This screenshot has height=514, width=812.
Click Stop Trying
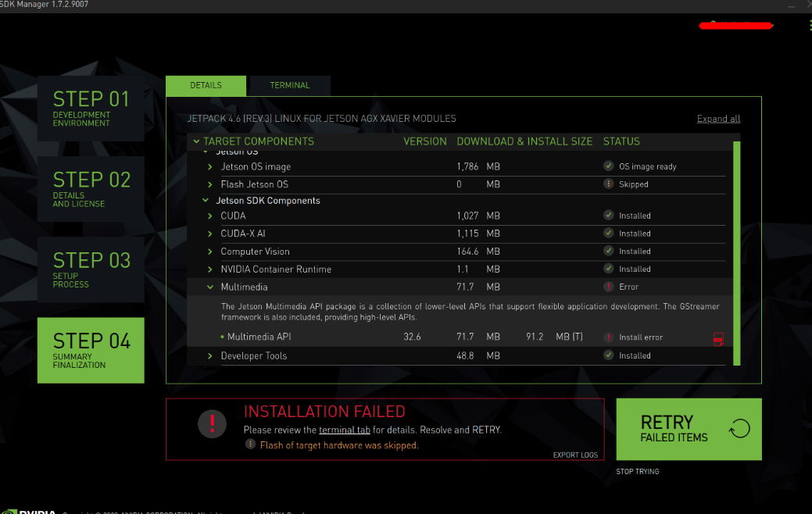click(638, 472)
